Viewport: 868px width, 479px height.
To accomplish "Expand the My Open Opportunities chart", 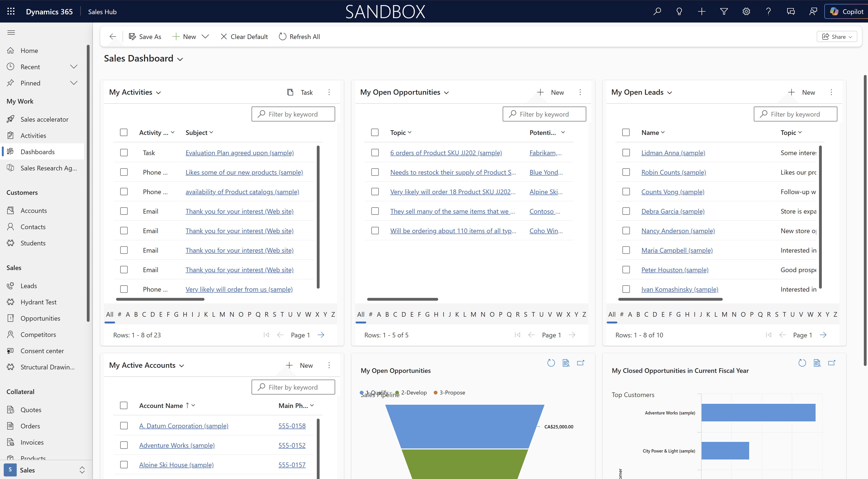I will (581, 363).
